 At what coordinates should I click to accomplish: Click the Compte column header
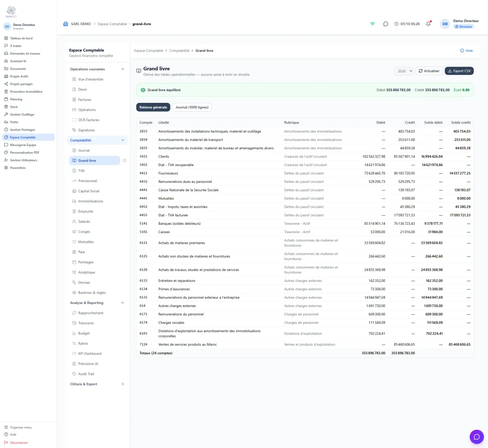[x=146, y=123]
